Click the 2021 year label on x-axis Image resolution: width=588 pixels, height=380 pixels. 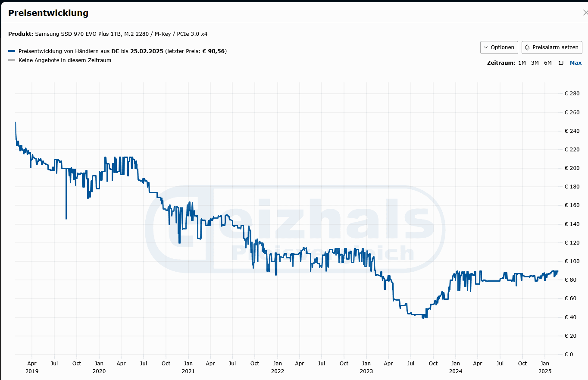[188, 371]
